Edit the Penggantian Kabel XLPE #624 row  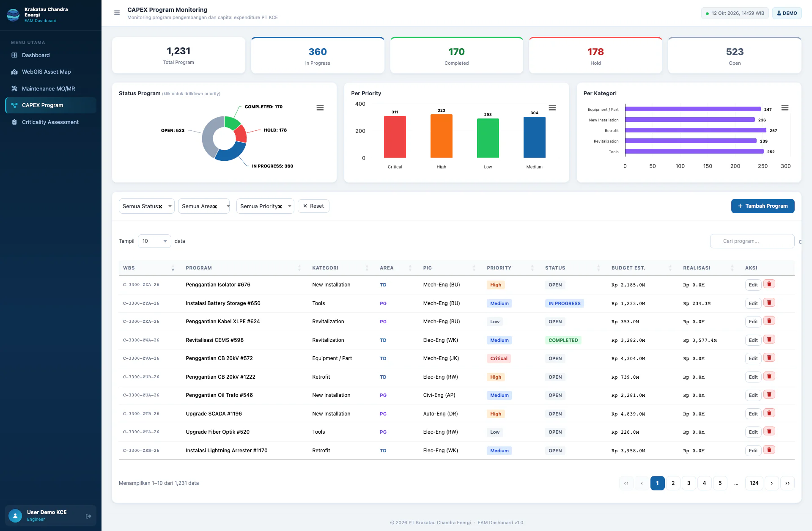[x=753, y=322]
